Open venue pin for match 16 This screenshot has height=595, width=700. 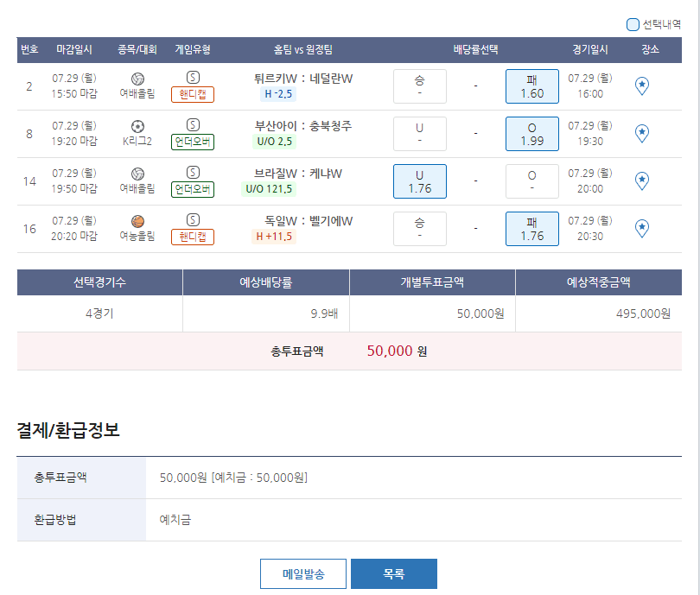pyautogui.click(x=641, y=229)
